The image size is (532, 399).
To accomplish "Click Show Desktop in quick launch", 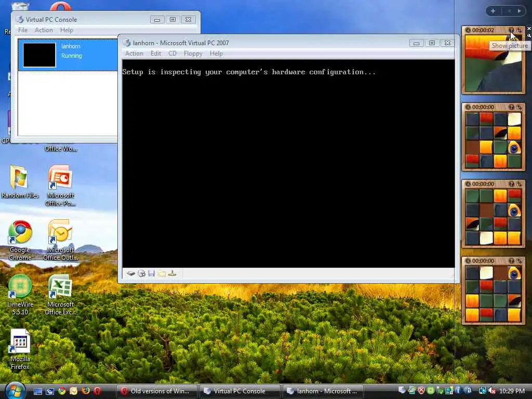I will click(x=37, y=391).
